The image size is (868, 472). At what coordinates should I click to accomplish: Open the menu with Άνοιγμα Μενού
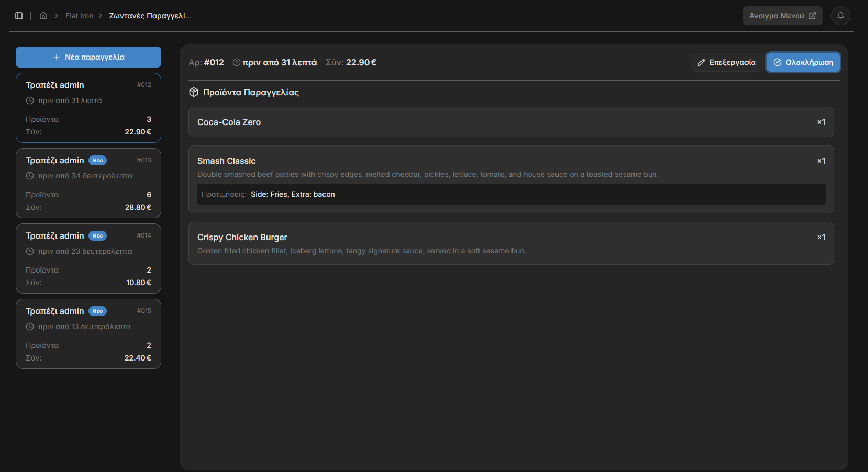click(x=783, y=16)
